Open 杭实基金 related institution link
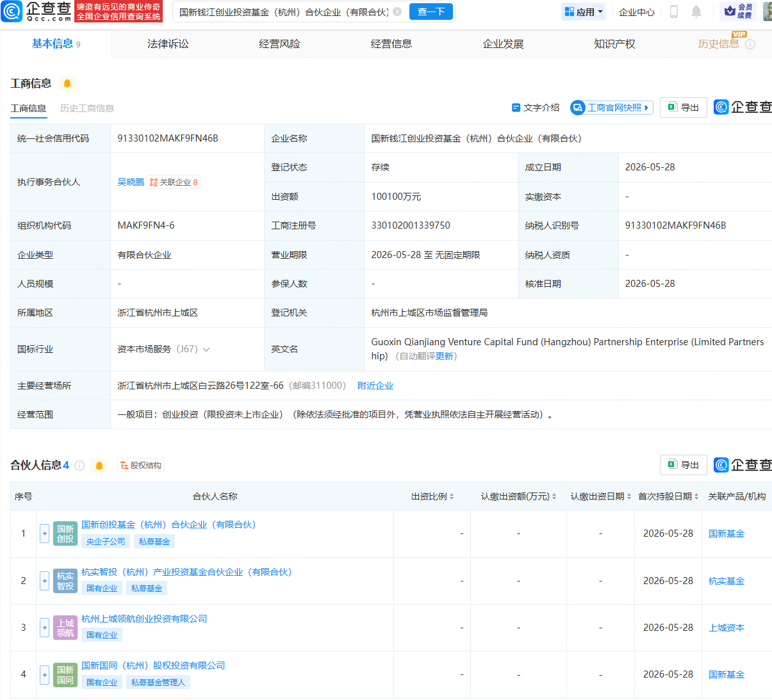Image resolution: width=772 pixels, height=700 pixels. tap(727, 581)
